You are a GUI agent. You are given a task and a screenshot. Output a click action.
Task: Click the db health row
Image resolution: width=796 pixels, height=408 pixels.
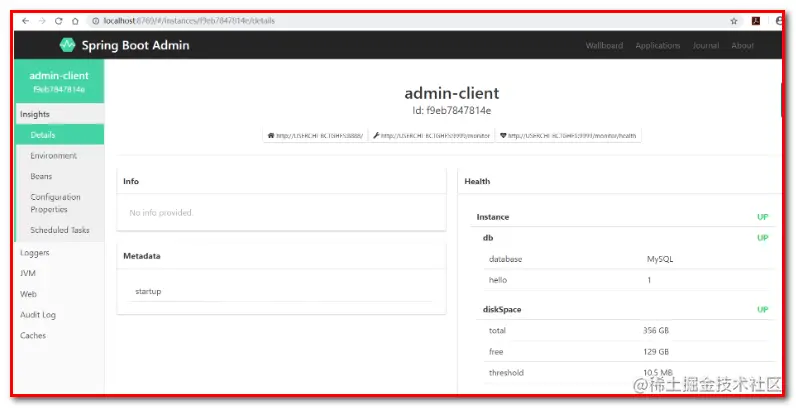pyautogui.click(x=626, y=237)
